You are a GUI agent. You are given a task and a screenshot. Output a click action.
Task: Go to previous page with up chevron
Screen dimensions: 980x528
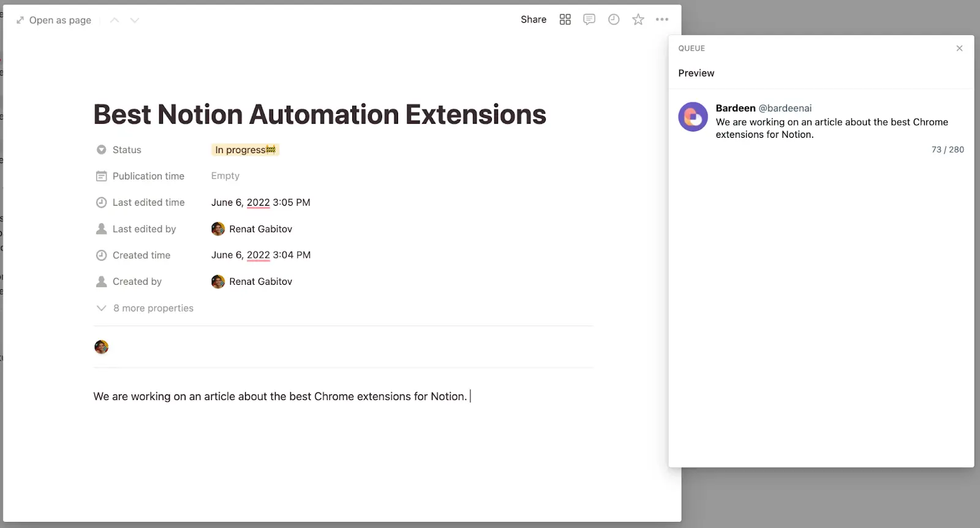coord(115,20)
